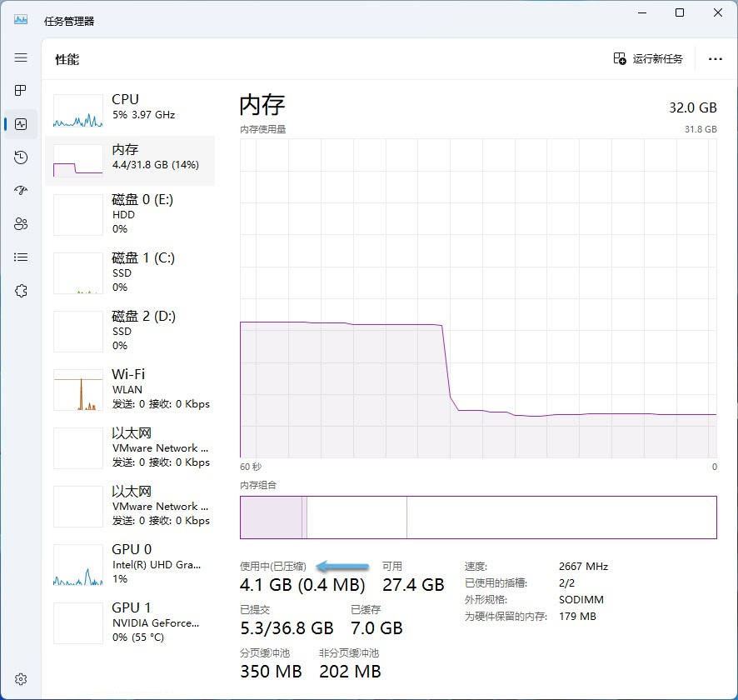
Task: Select the CPU performance item
Action: pos(130,107)
